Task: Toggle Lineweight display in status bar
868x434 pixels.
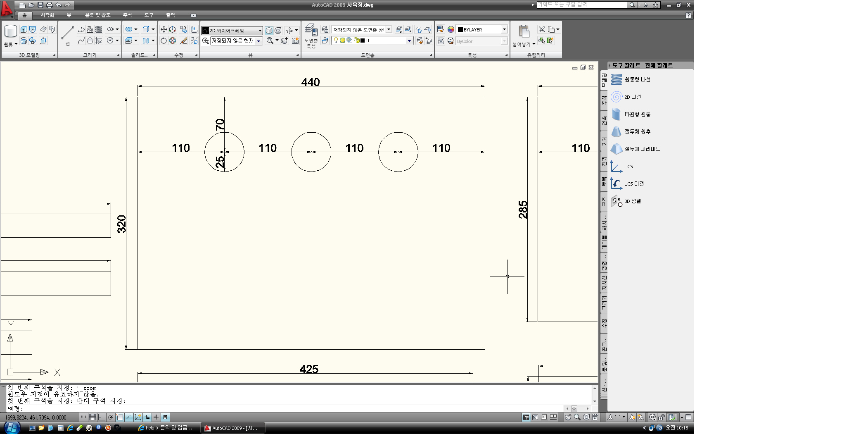Action: click(156, 417)
